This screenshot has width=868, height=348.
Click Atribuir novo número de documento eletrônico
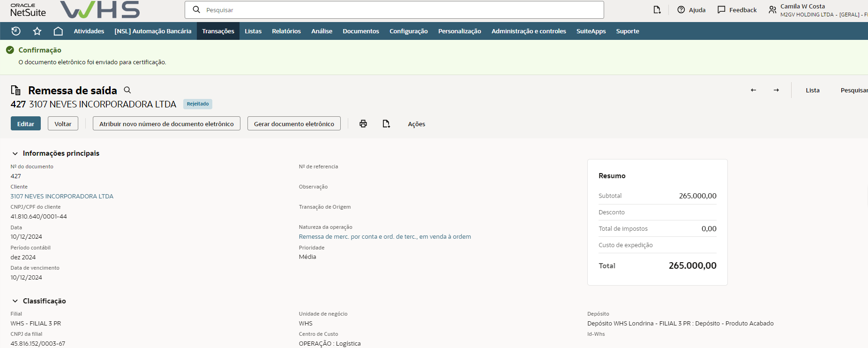point(166,124)
